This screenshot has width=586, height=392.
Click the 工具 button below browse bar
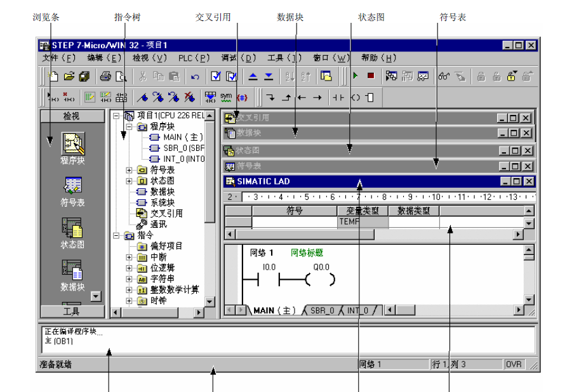point(71,311)
